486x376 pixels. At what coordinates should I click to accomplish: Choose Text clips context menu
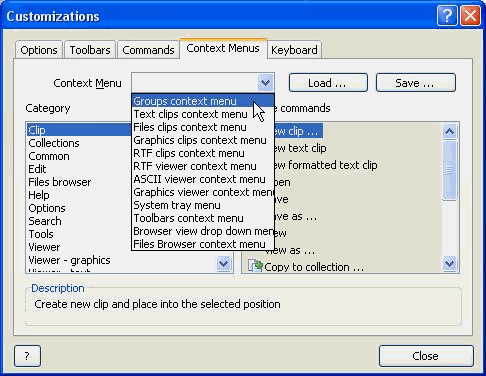point(203,114)
